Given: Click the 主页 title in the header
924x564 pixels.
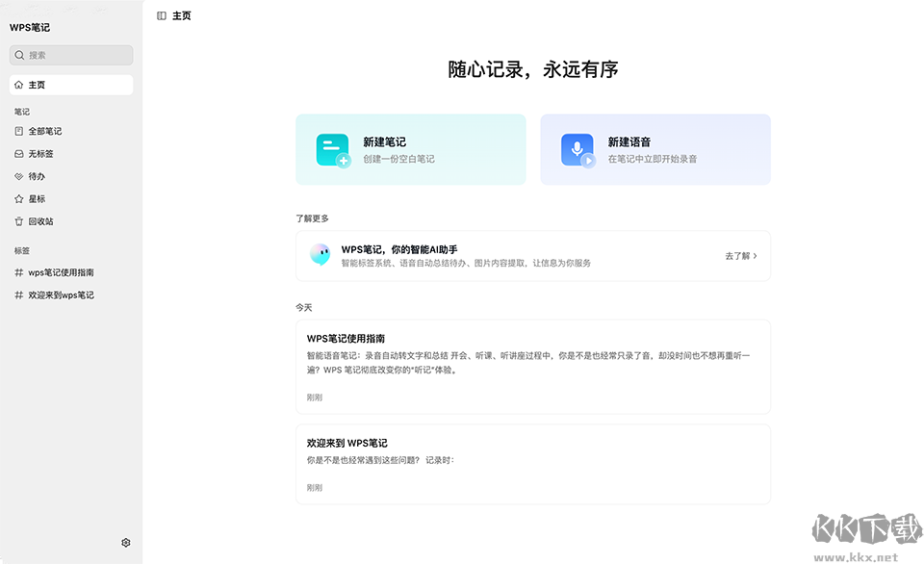Looking at the screenshot, I should pyautogui.click(x=182, y=16).
